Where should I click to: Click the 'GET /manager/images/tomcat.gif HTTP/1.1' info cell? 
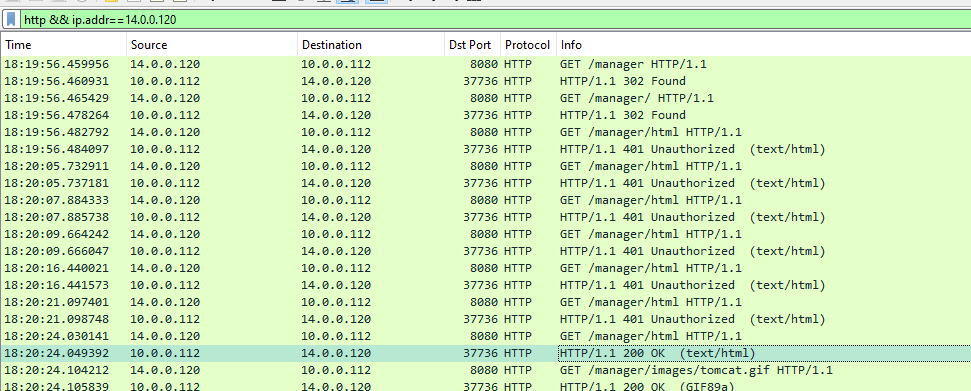click(696, 371)
